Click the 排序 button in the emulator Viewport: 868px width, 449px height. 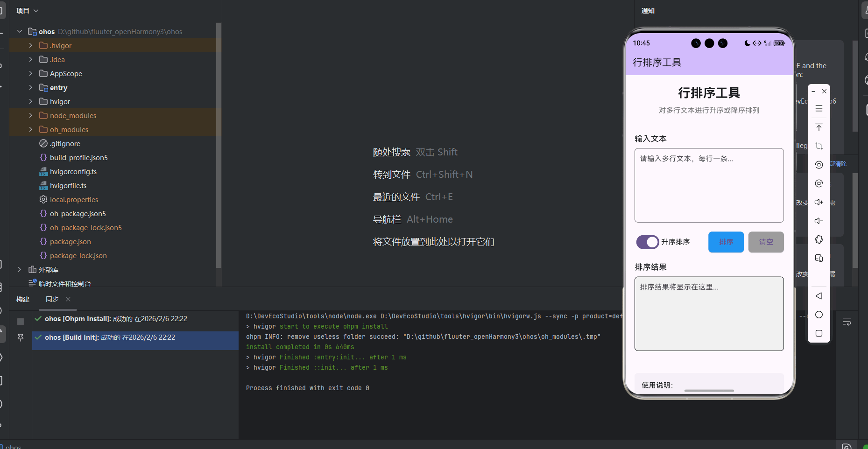coord(726,242)
